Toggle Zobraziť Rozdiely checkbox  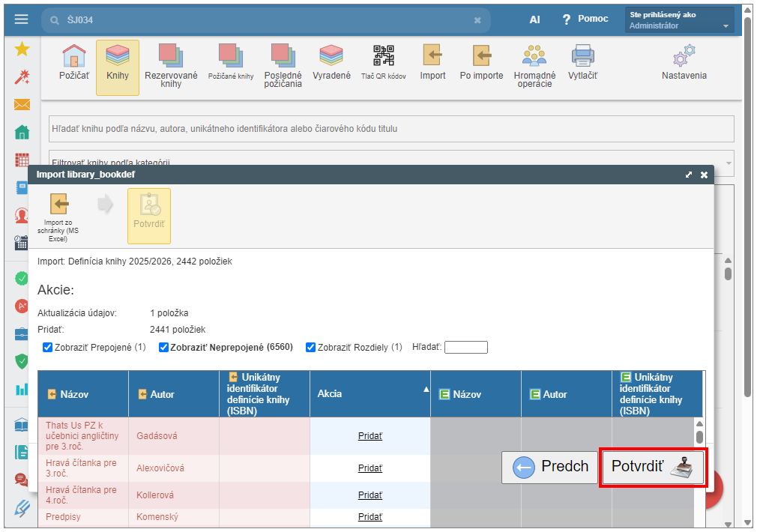coord(310,348)
